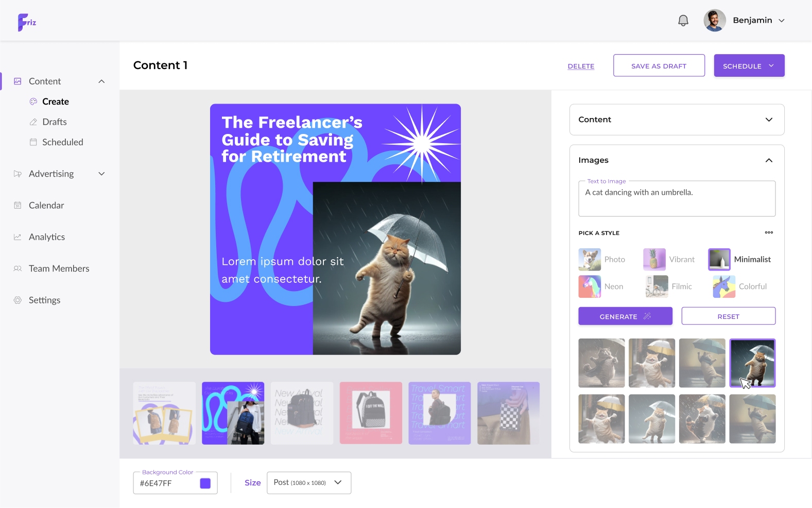
Task: Select the Neon style
Action: tap(601, 286)
